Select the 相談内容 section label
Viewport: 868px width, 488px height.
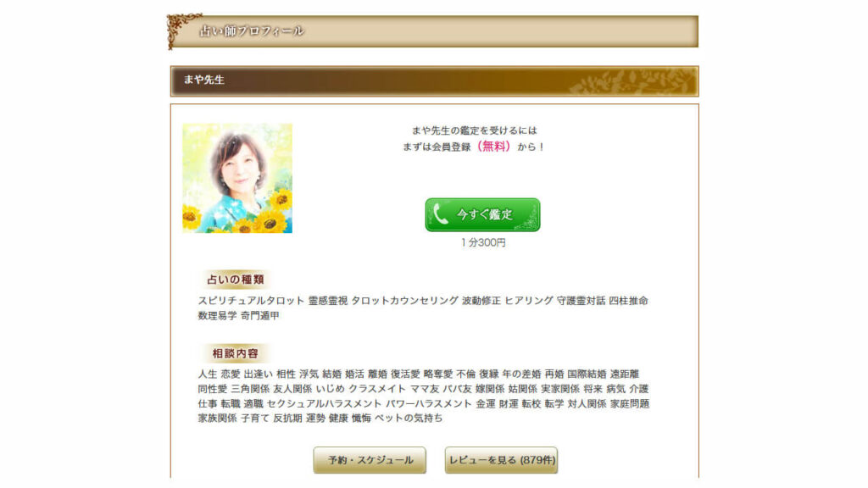tap(236, 353)
